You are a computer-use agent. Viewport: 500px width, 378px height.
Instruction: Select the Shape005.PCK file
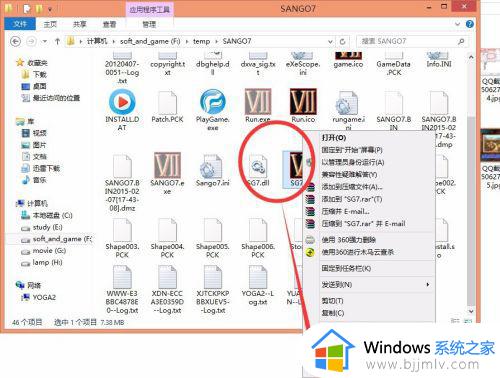(x=213, y=230)
